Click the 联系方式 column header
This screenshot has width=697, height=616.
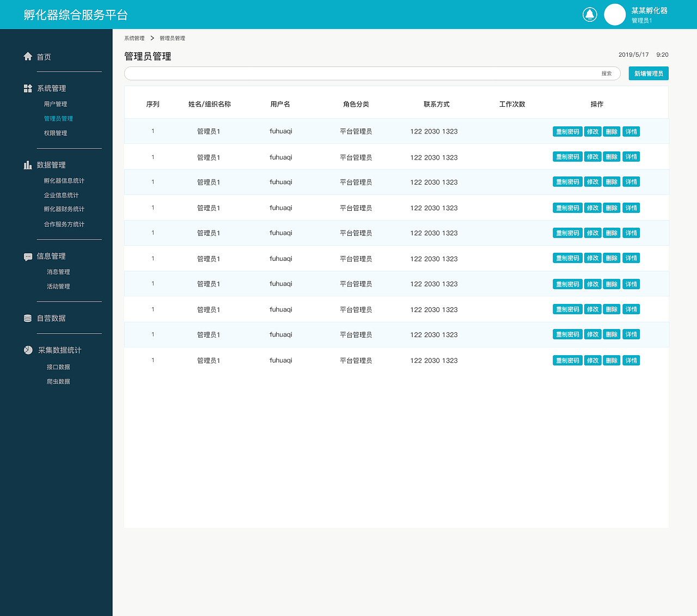coord(437,104)
